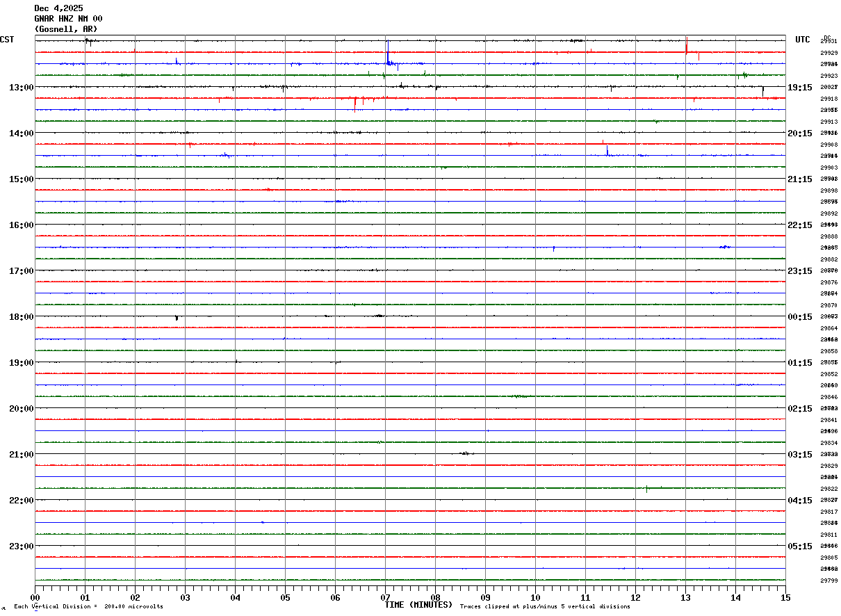This screenshot has width=841, height=616.
Task: Click the vertical division microvolts note
Action: pos(88,607)
